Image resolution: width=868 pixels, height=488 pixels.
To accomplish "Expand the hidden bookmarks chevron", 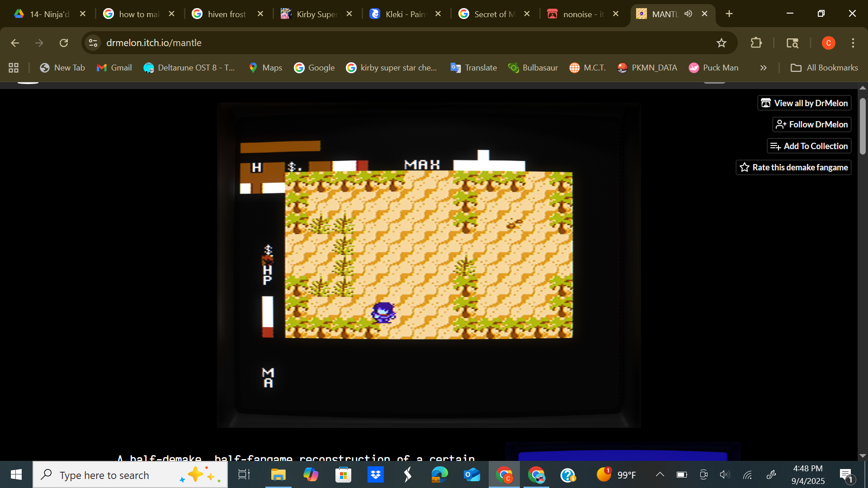I will (x=763, y=68).
